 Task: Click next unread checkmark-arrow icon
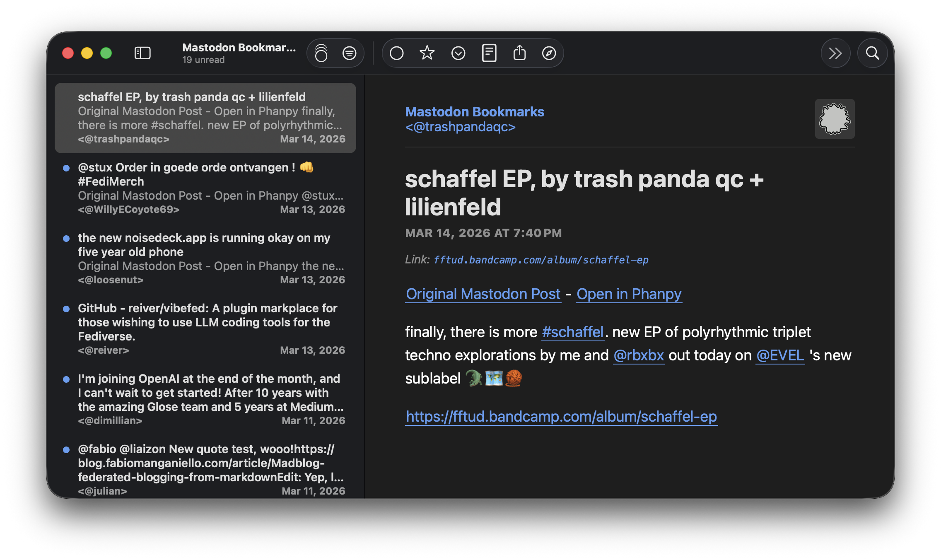point(458,53)
